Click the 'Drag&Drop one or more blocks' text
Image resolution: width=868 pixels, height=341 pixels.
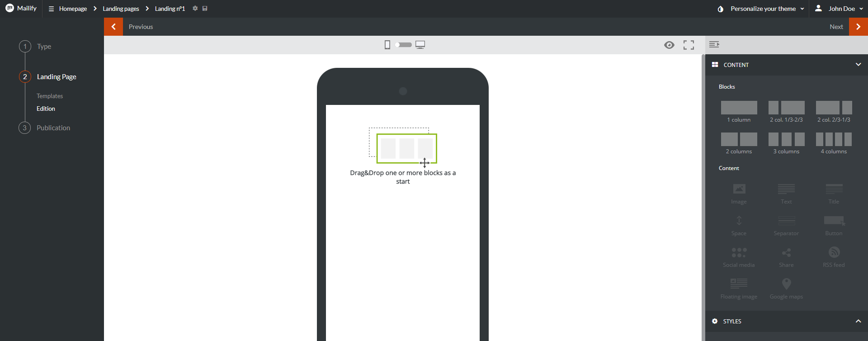pos(403,177)
